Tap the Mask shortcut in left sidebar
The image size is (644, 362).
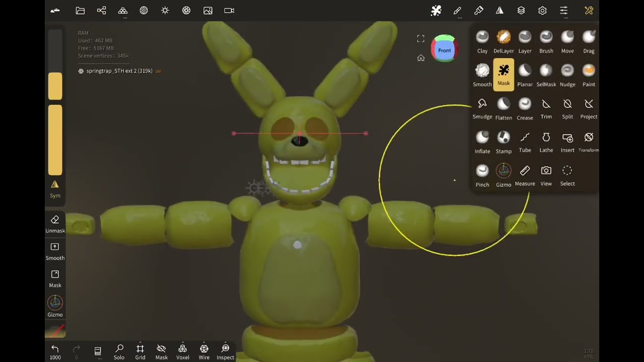coord(55,279)
